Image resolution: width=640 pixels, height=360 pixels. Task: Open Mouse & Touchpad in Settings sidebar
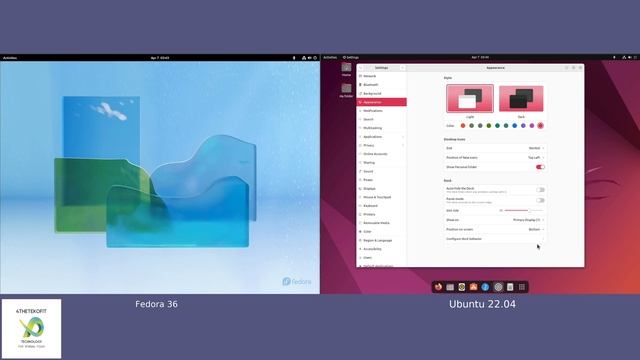382,197
